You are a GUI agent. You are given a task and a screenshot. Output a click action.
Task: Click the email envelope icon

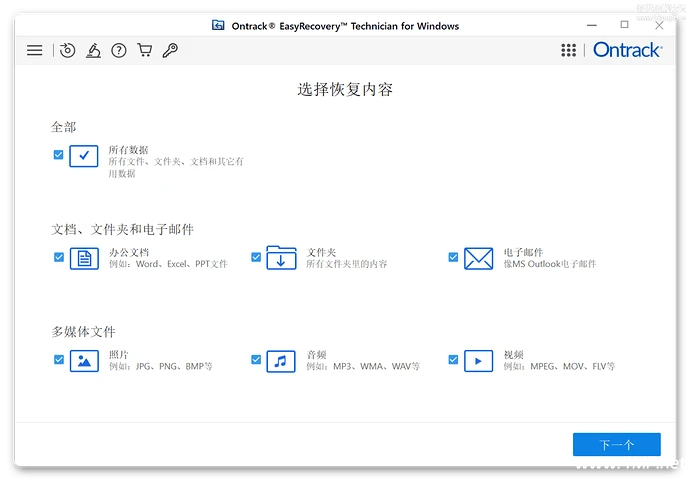(479, 259)
